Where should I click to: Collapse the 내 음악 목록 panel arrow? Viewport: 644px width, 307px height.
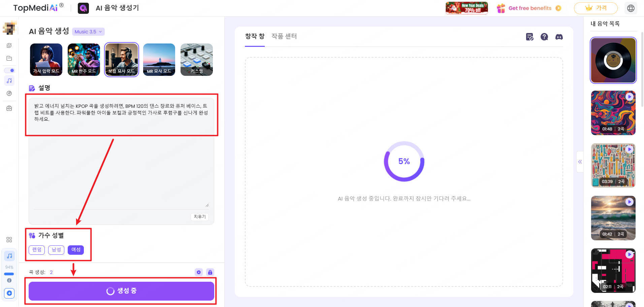[x=580, y=162]
